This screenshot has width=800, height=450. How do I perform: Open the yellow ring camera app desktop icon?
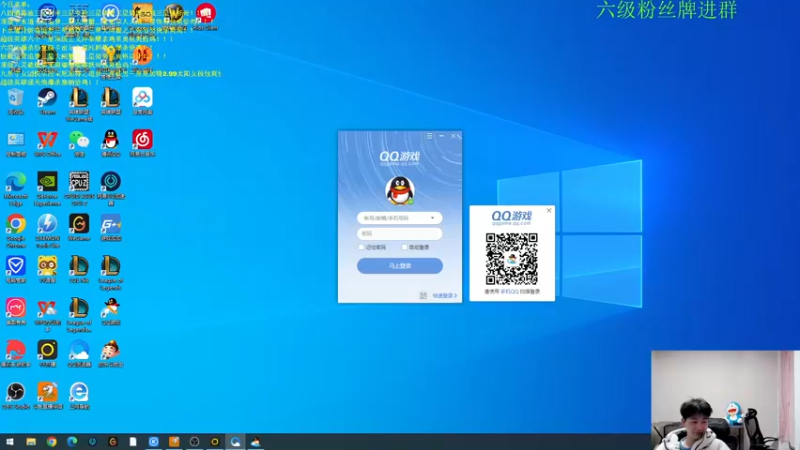pyautogui.click(x=47, y=354)
